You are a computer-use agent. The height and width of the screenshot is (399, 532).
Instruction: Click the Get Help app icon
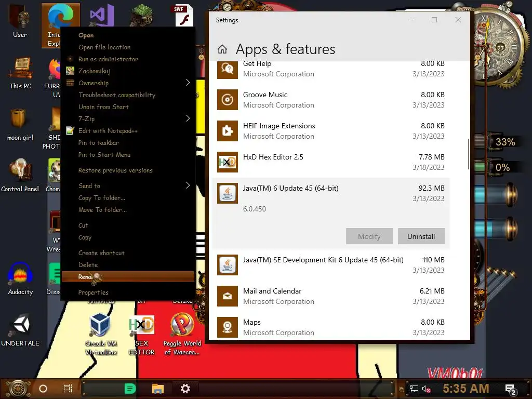click(x=228, y=69)
